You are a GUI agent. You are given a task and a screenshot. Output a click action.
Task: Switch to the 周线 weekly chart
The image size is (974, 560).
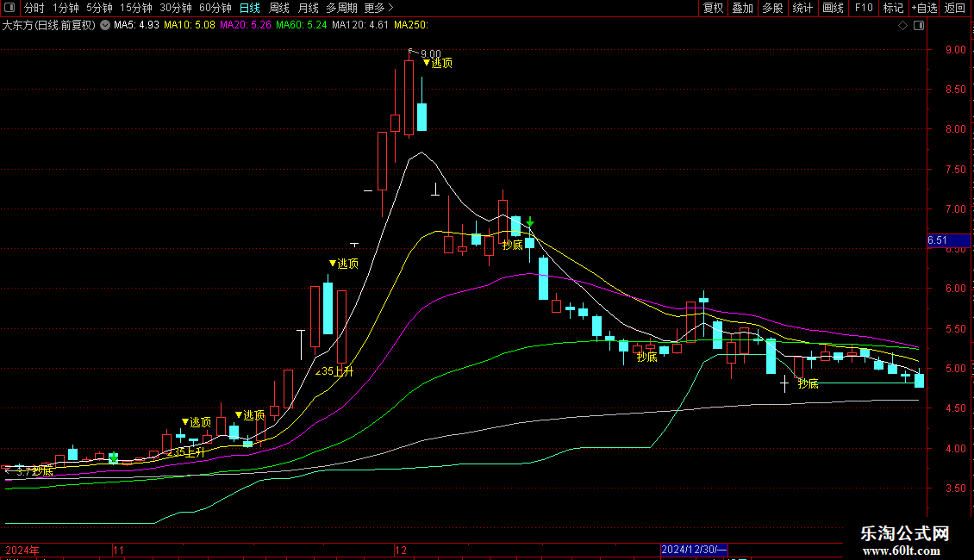(x=279, y=9)
